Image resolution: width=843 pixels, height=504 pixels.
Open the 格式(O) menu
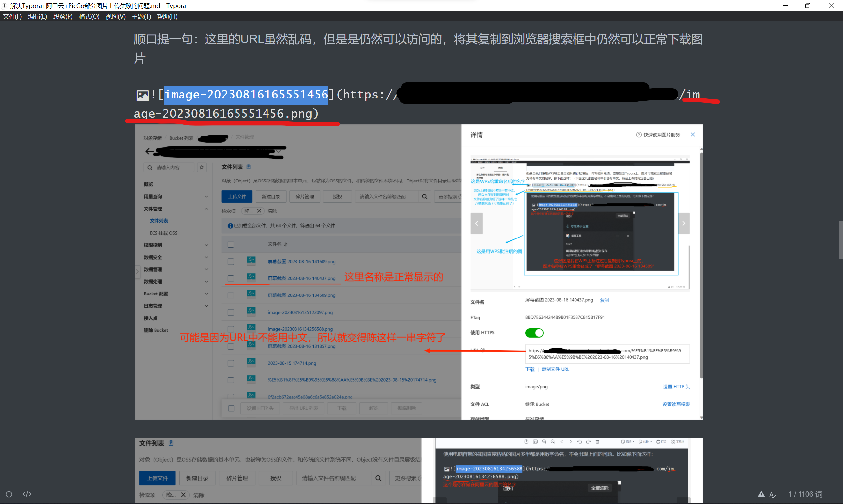click(89, 17)
